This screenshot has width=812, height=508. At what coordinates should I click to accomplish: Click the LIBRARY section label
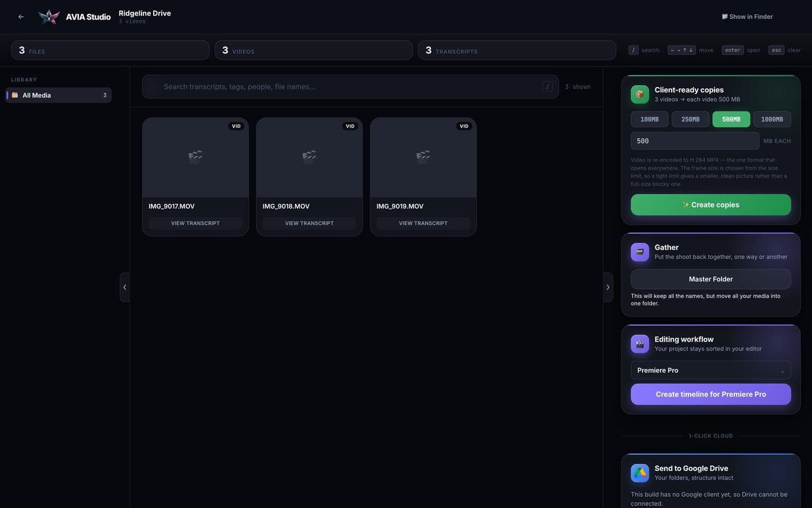pos(24,80)
